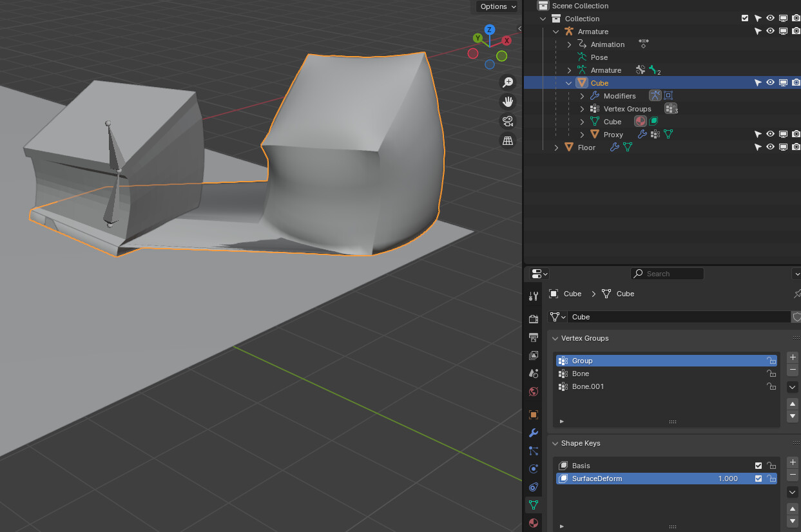This screenshot has width=801, height=532.
Task: Click the material icon next to Cube mesh
Action: click(x=640, y=121)
